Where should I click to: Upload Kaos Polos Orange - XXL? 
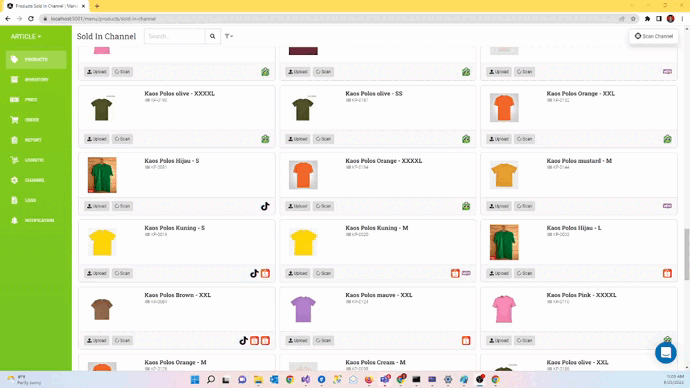tap(499, 139)
